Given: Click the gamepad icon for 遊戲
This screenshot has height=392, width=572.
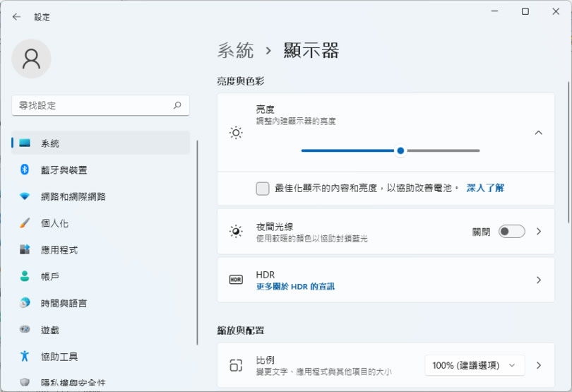Looking at the screenshot, I should coord(25,330).
